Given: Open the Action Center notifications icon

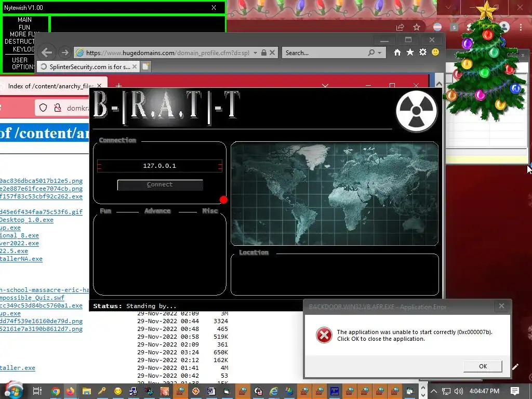Looking at the screenshot, I should (x=515, y=391).
